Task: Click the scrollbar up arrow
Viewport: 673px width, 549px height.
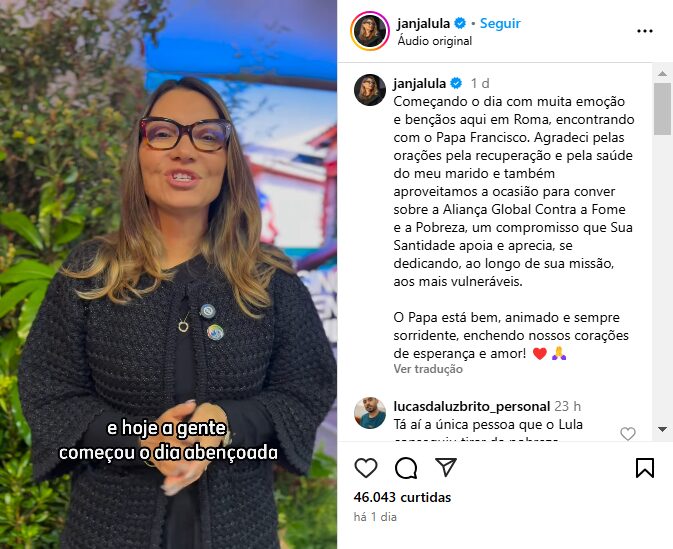Action: (662, 73)
